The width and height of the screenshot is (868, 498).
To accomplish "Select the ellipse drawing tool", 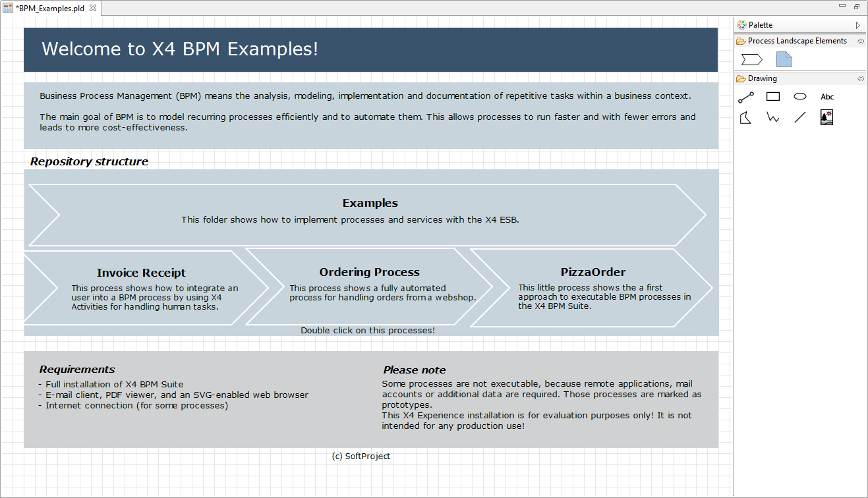I will pos(799,97).
